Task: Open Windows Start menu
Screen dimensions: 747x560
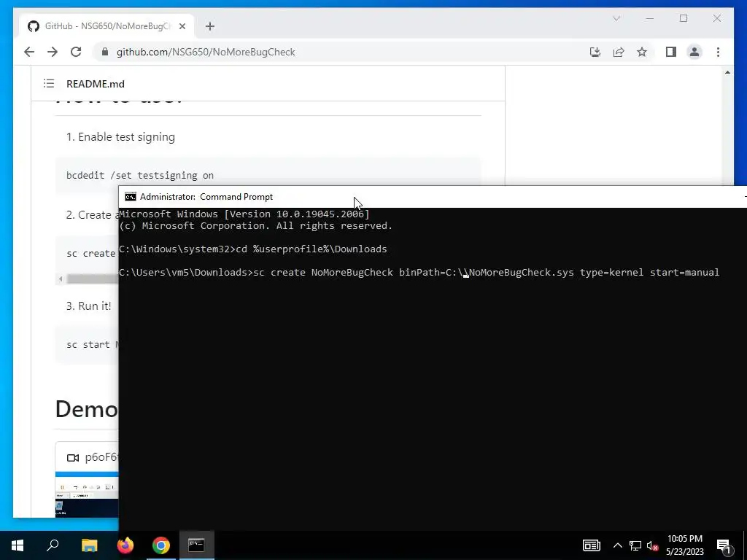Action: coord(18,545)
